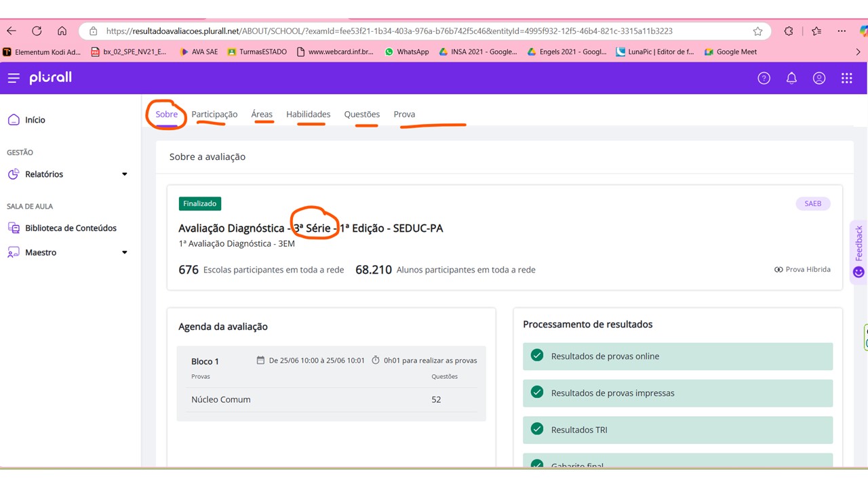Open AVA SAE bookmark
The width and height of the screenshot is (868, 488).
click(x=199, y=52)
